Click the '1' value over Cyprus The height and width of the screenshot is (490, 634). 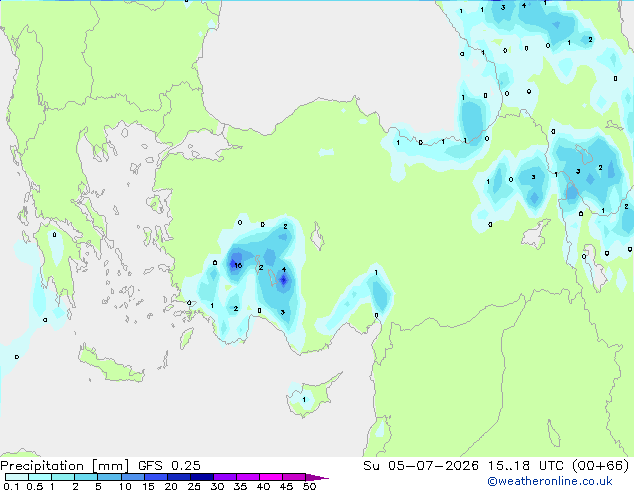[304, 400]
